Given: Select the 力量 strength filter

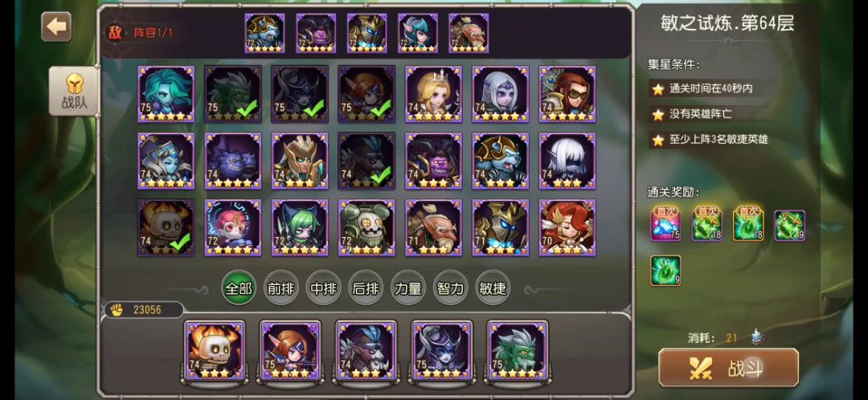Looking at the screenshot, I should pyautogui.click(x=408, y=288).
